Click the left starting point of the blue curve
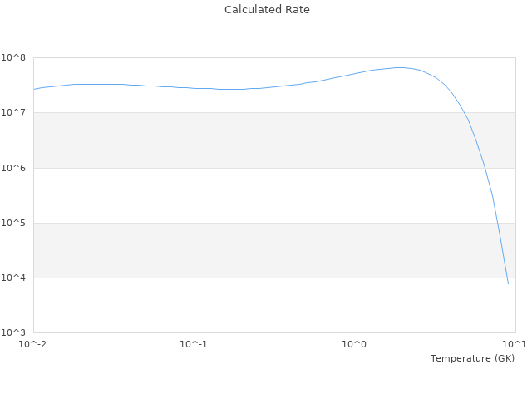The width and height of the screenshot is (532, 399). click(34, 89)
